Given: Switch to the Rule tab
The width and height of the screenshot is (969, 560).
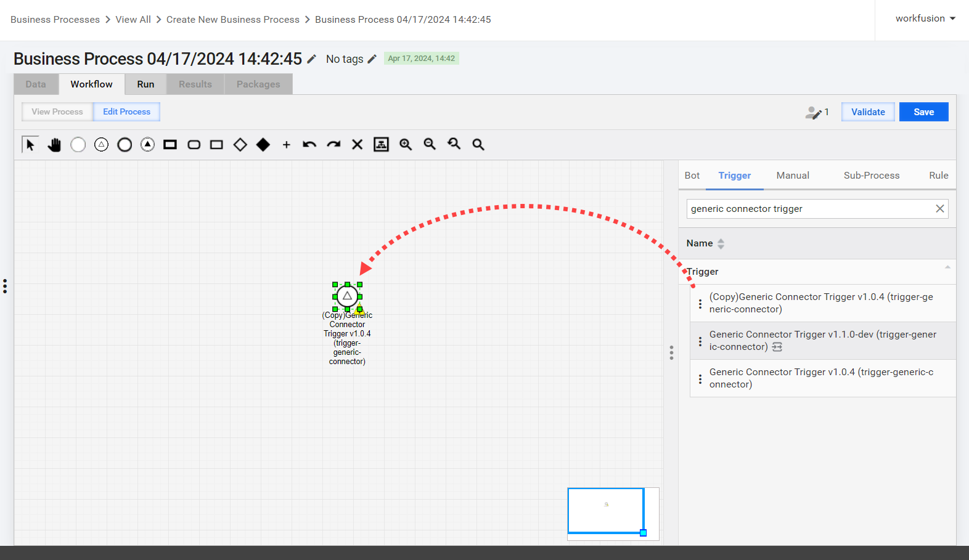Looking at the screenshot, I should click(939, 176).
